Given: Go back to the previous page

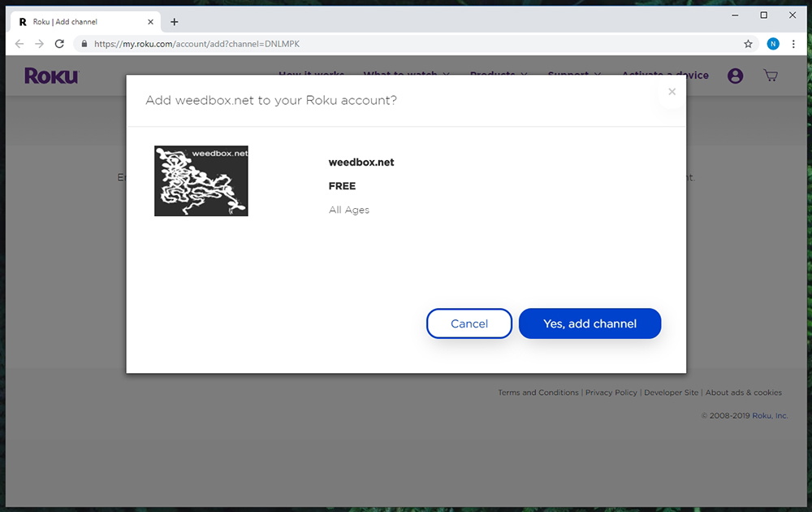Looking at the screenshot, I should (19, 44).
